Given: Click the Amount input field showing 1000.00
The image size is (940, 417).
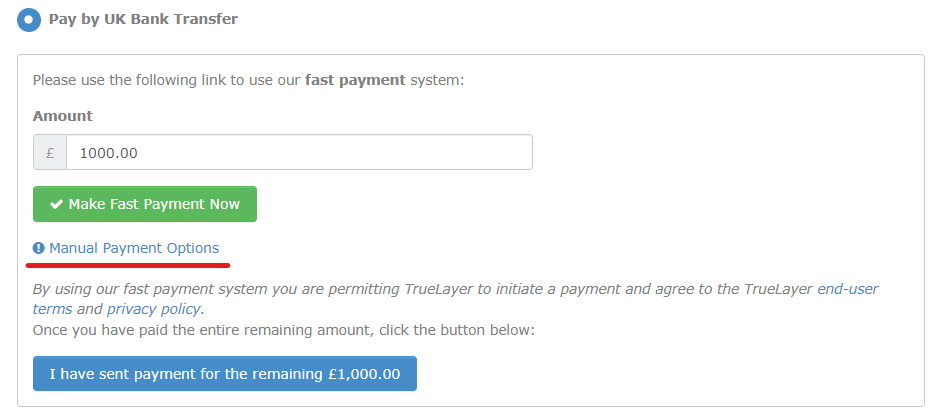Looking at the screenshot, I should [298, 153].
